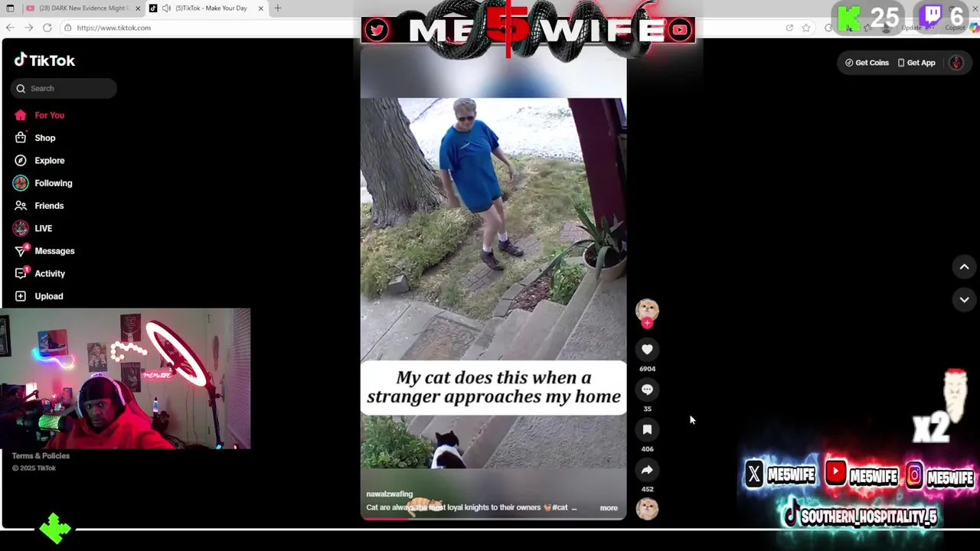The width and height of the screenshot is (980, 551).
Task: Open the Upload page
Action: [38, 296]
